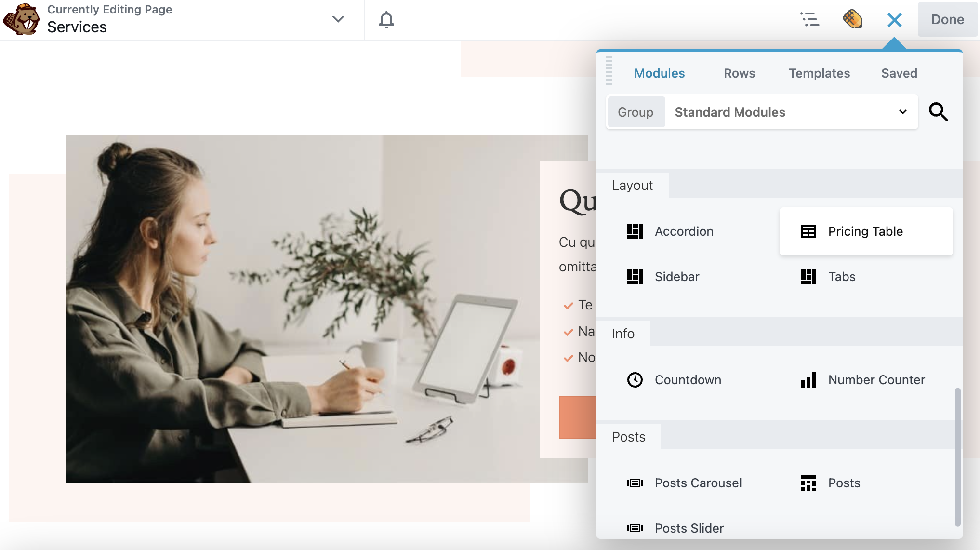Click the Number Counter module icon
This screenshot has height=550, width=980.
click(x=808, y=380)
